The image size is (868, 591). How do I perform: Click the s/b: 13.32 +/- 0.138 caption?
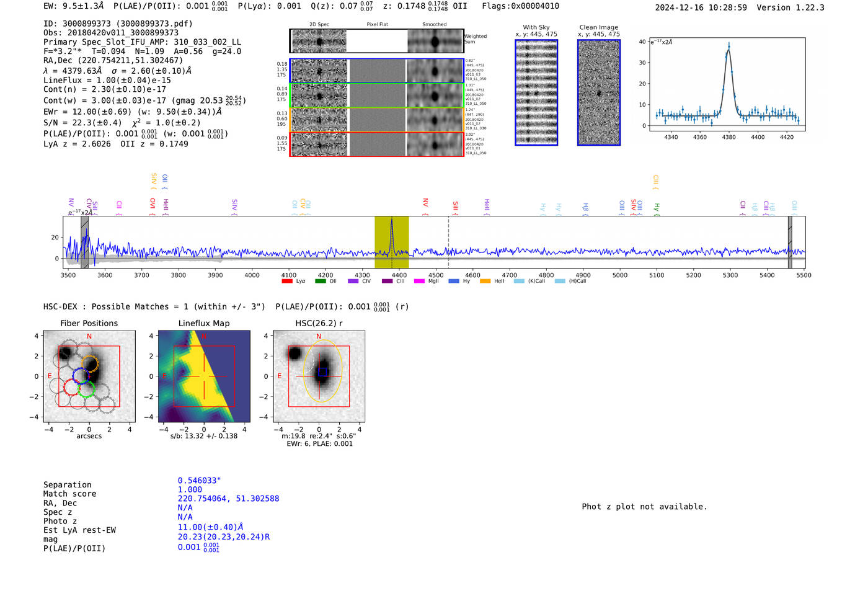coord(204,436)
